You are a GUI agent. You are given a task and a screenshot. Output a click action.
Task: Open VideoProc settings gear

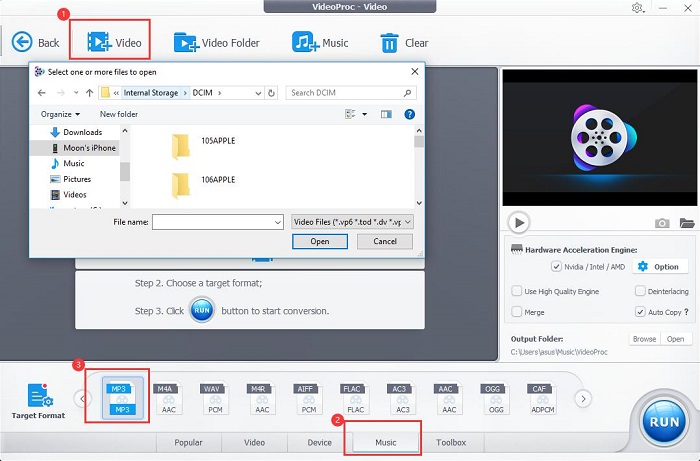pos(638,8)
